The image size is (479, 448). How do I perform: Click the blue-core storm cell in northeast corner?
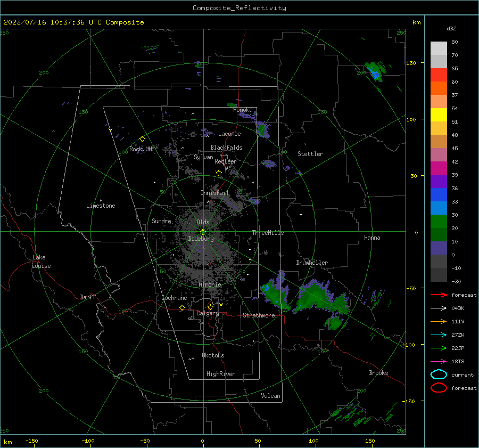[x=375, y=73]
